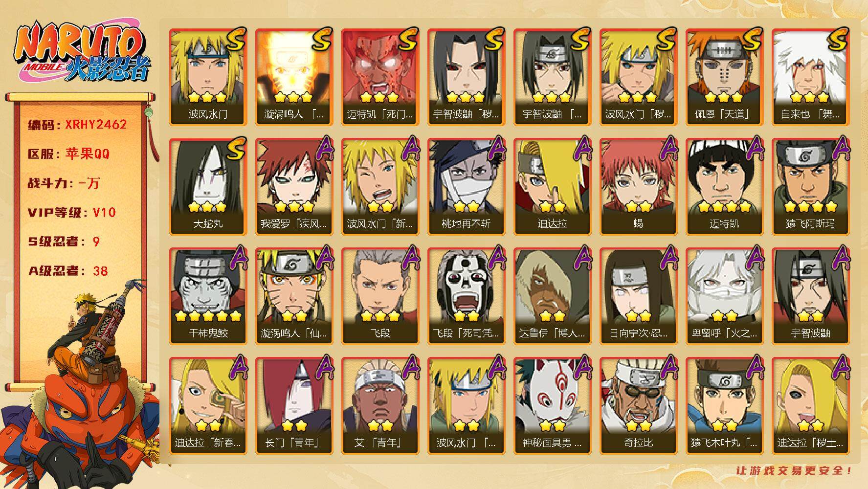
Task: Select the 波风水门 S-rank ninja card
Action: coord(208,77)
